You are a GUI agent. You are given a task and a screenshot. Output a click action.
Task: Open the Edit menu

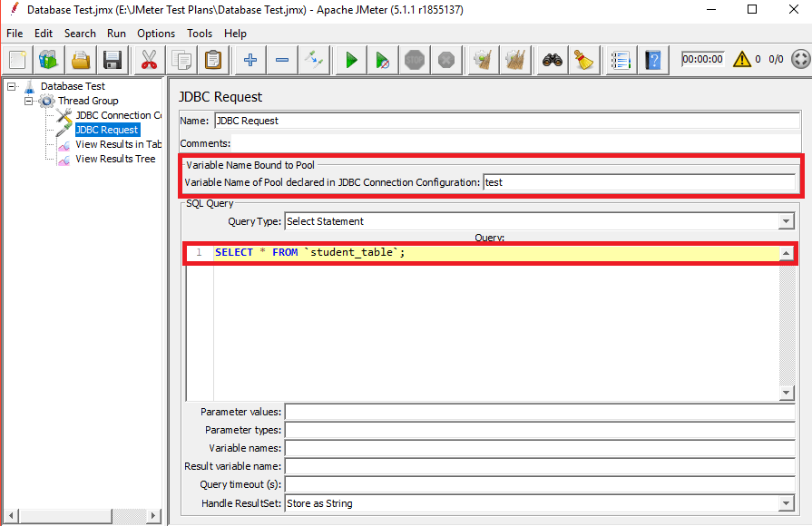click(x=44, y=34)
